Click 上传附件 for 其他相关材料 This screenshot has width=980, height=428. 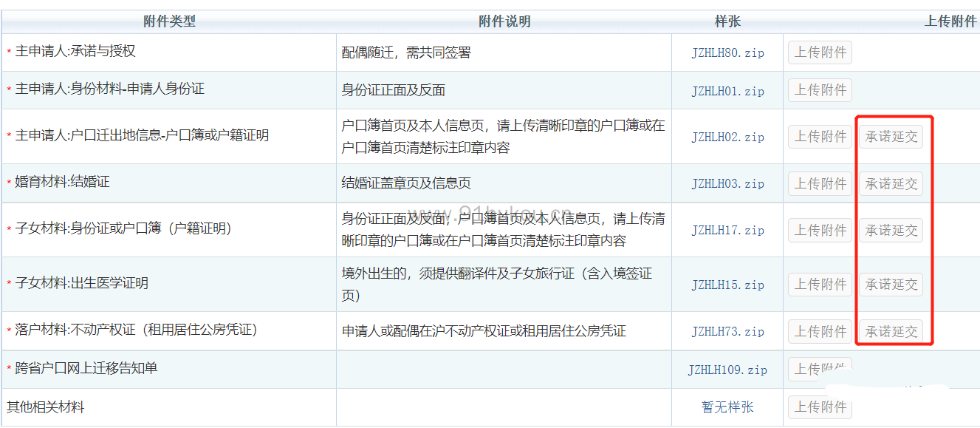coord(820,407)
